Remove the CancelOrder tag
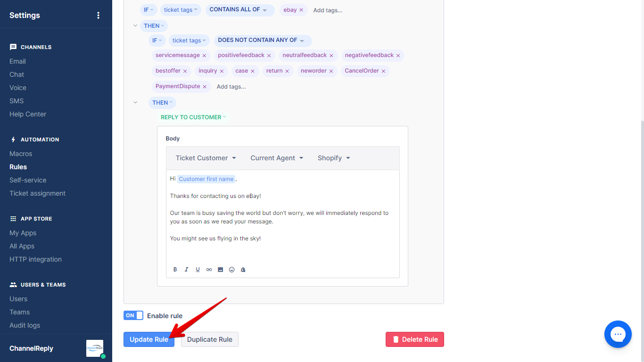The width and height of the screenshot is (644, 362). (x=383, y=71)
